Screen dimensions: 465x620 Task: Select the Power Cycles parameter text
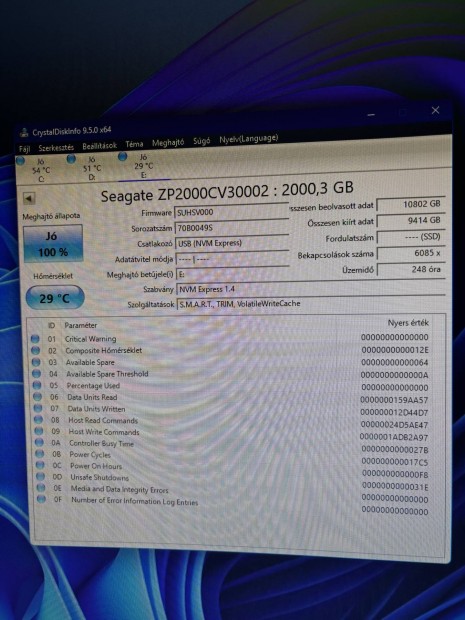(90, 455)
